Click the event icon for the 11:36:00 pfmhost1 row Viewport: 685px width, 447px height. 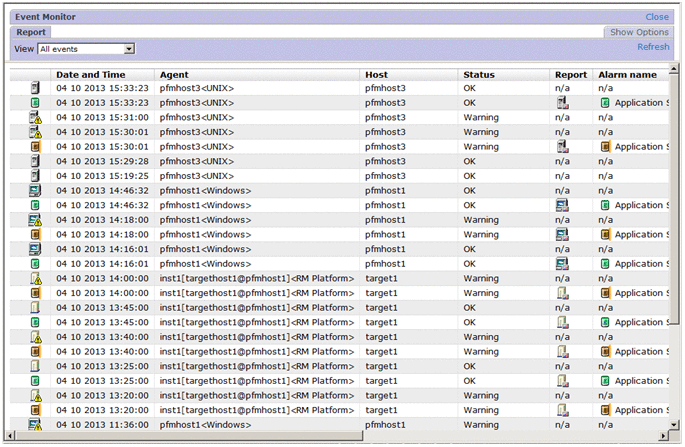coord(35,425)
